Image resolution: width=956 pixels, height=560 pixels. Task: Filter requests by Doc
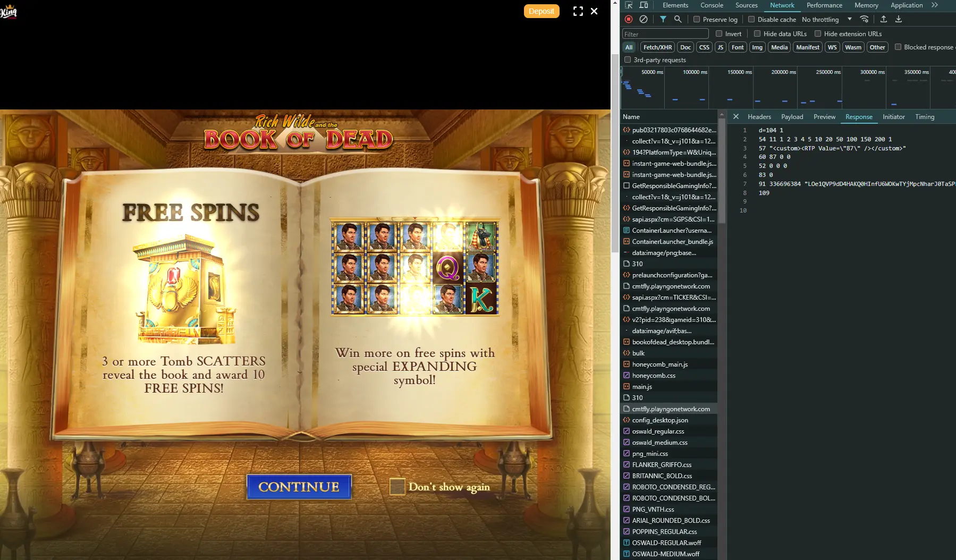(x=686, y=47)
